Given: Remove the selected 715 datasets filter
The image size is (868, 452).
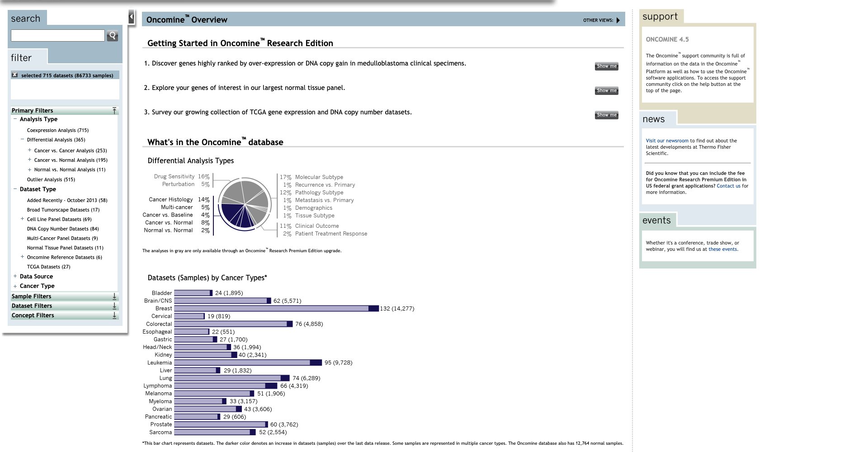Looking at the screenshot, I should point(15,75).
